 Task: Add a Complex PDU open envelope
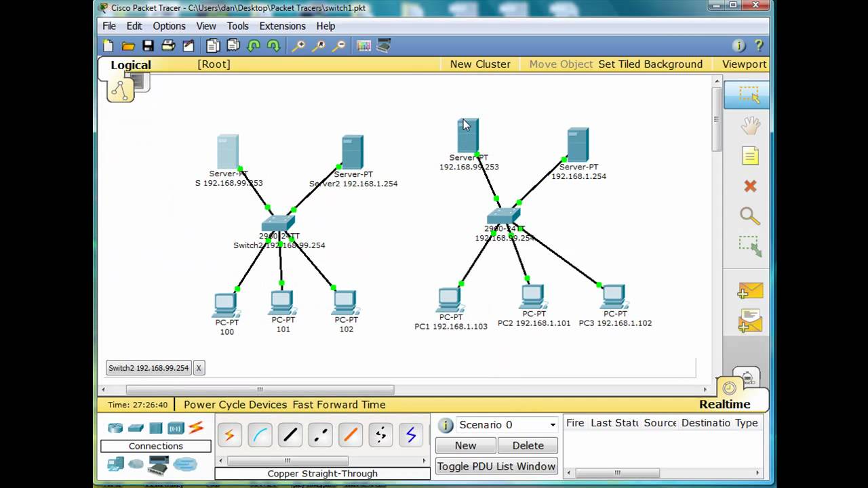(750, 321)
